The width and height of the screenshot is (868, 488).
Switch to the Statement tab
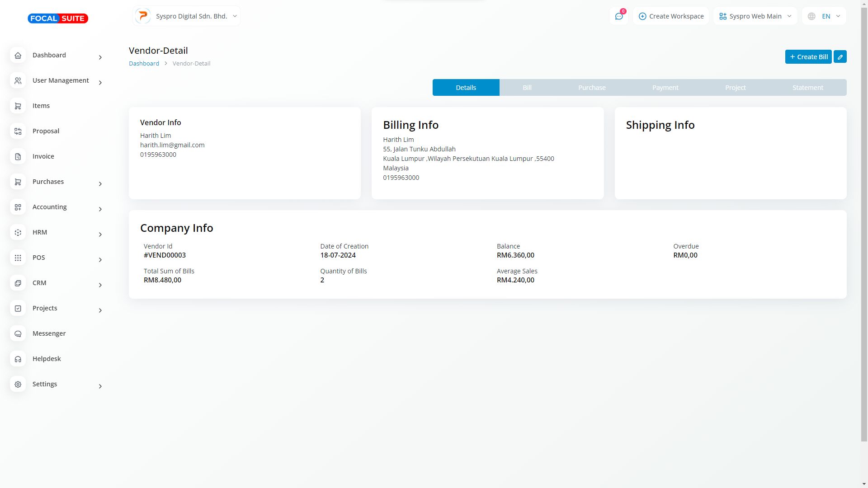(x=807, y=88)
